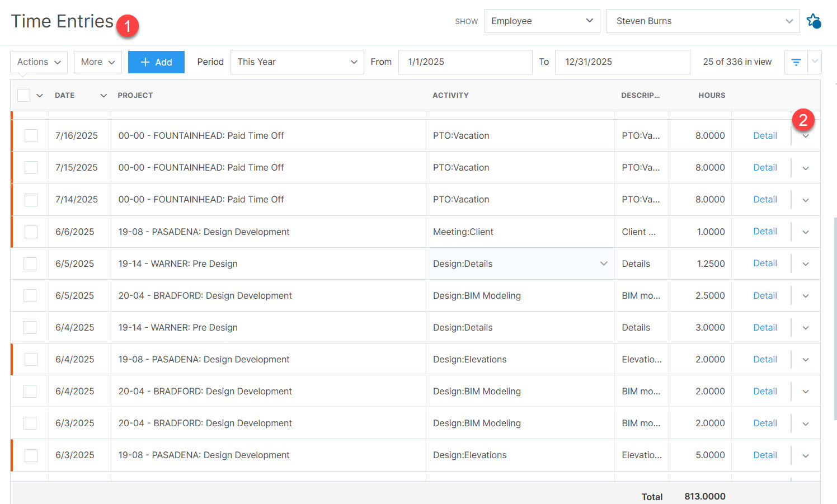This screenshot has height=504, width=837.
Task: Click Design:Elevations on the 6/3/2025 row
Action: pyautogui.click(x=470, y=455)
